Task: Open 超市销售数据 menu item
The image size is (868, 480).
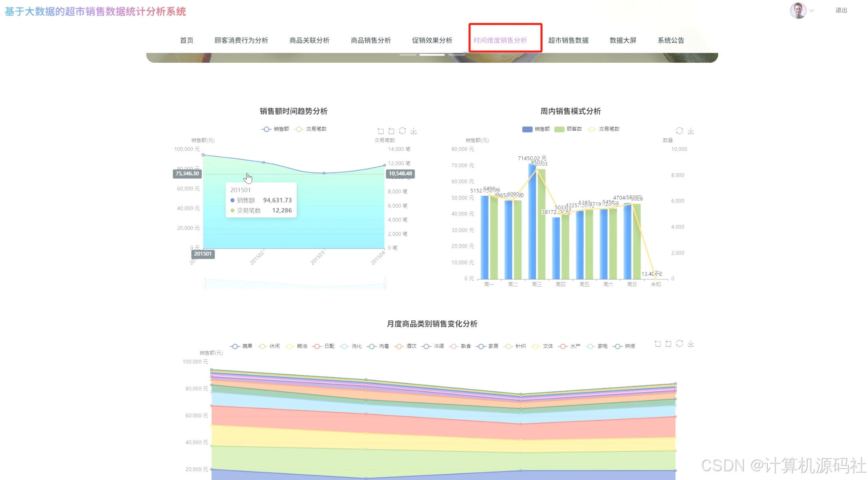Action: 568,40
